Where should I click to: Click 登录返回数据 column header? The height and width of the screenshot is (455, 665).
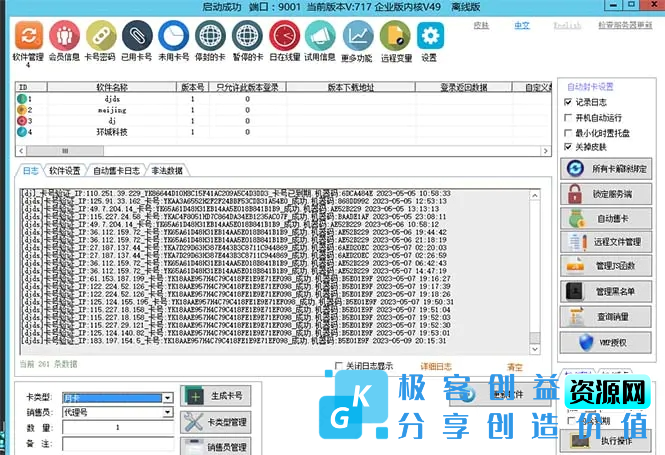464,87
